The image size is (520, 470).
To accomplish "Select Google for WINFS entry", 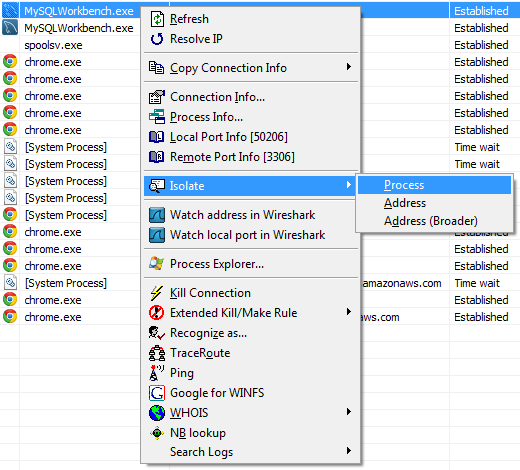I will coord(252,393).
